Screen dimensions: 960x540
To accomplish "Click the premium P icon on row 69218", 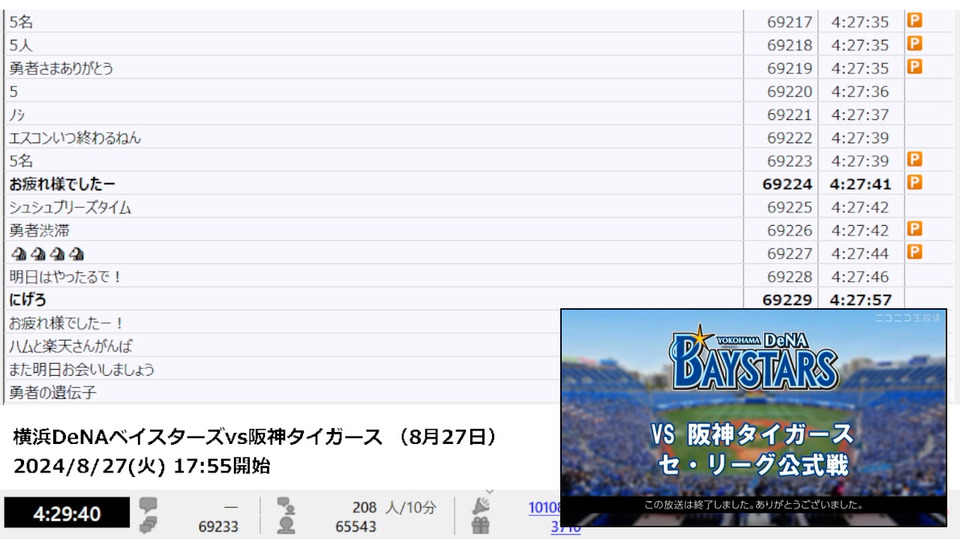I will (914, 44).
